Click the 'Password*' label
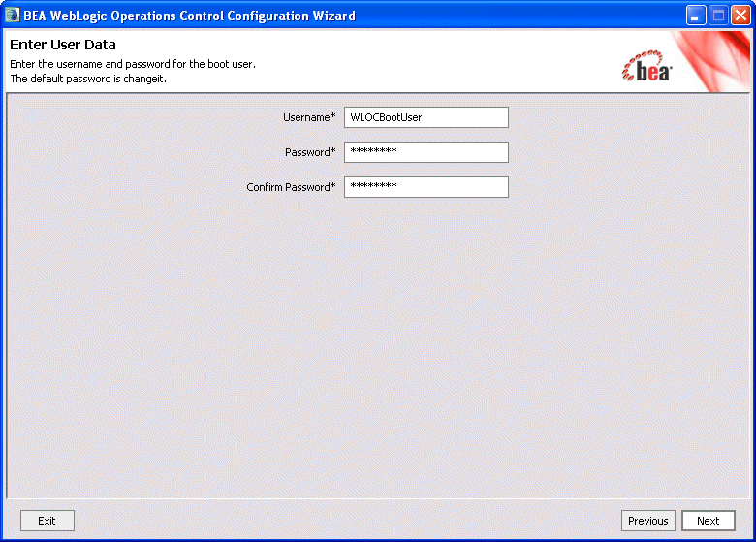Image resolution: width=756 pixels, height=542 pixels. click(x=310, y=152)
